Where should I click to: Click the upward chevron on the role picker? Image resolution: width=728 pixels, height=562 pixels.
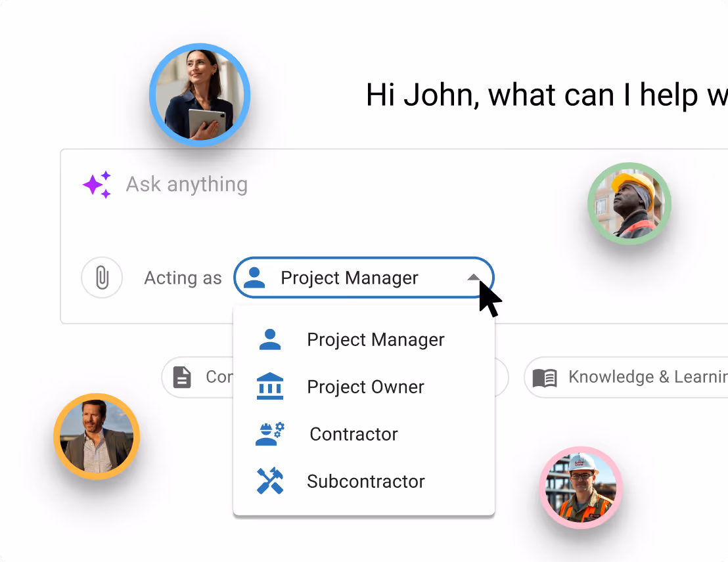click(x=474, y=277)
